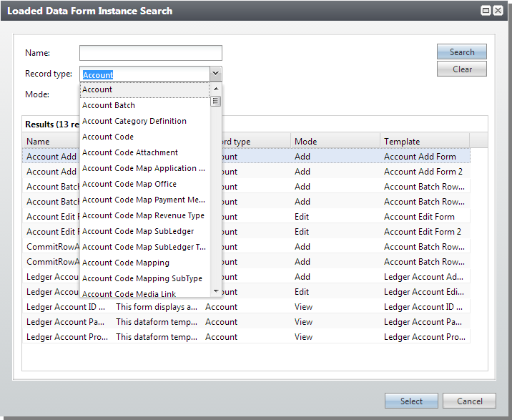Image resolution: width=512 pixels, height=420 pixels.
Task: Sort results by Template column header
Action: point(425,141)
